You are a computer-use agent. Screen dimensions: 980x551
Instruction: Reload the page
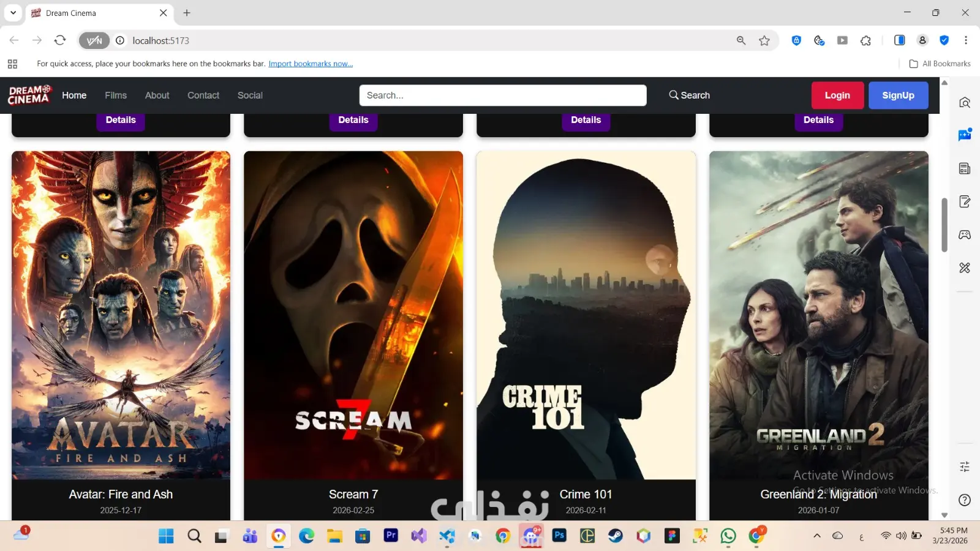point(60,40)
